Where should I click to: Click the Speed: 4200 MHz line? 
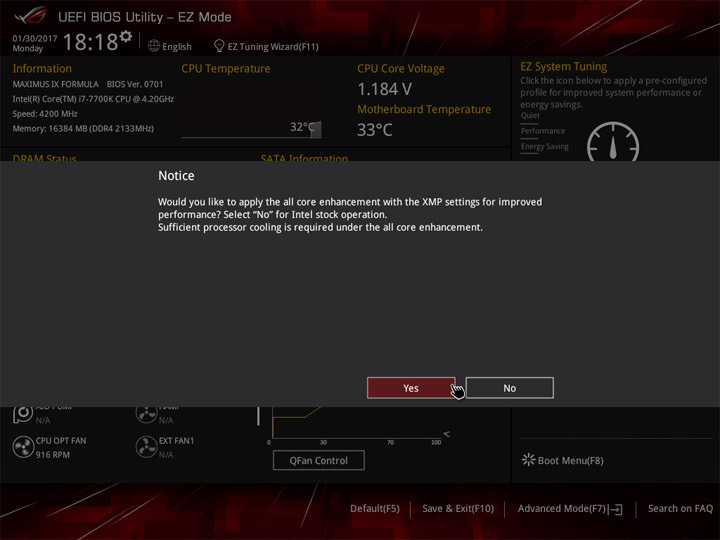[x=45, y=114]
